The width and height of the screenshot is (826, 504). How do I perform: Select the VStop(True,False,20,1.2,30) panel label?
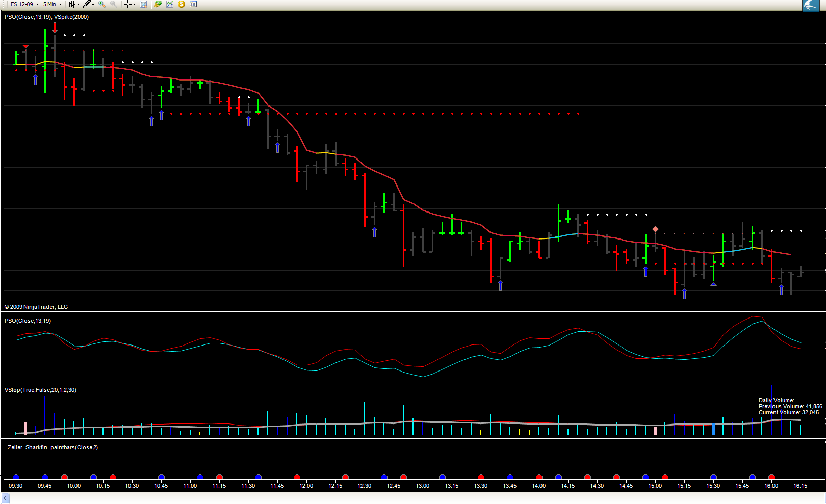[x=40, y=390]
